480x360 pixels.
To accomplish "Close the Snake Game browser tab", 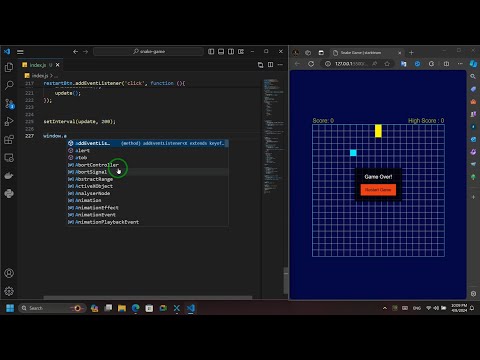I will point(400,53).
